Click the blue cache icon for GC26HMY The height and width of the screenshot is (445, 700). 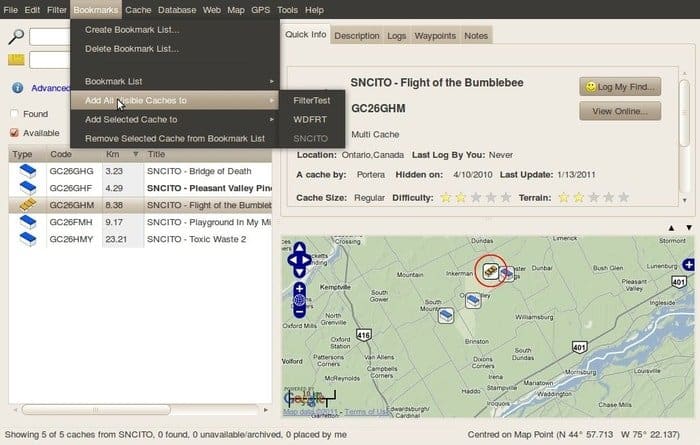(28, 239)
